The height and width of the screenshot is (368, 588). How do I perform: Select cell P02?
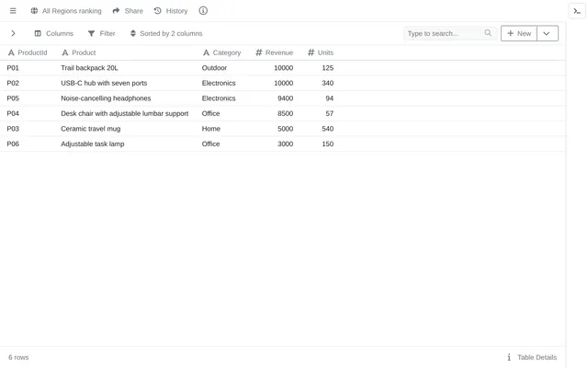click(x=13, y=83)
